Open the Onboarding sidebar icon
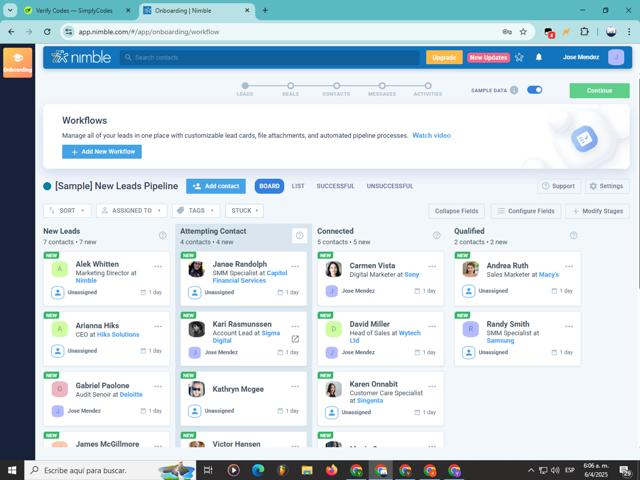Viewport: 640px width, 480px height. 18,62
